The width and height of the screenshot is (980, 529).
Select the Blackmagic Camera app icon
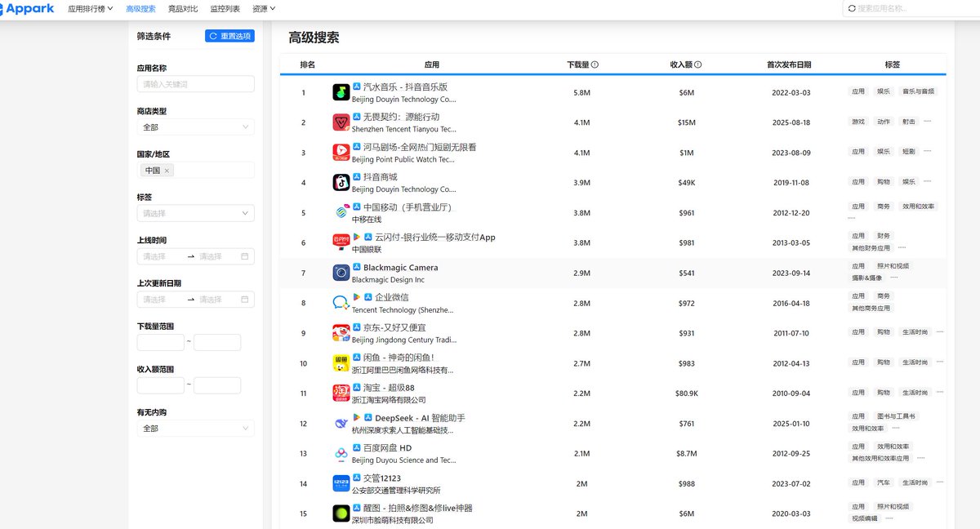[x=341, y=272]
